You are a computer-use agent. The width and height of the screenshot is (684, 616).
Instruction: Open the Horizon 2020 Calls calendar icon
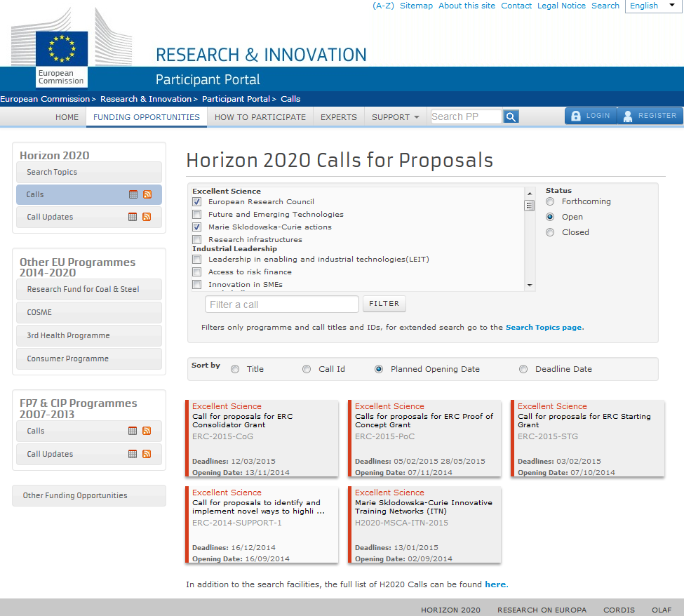pos(133,194)
